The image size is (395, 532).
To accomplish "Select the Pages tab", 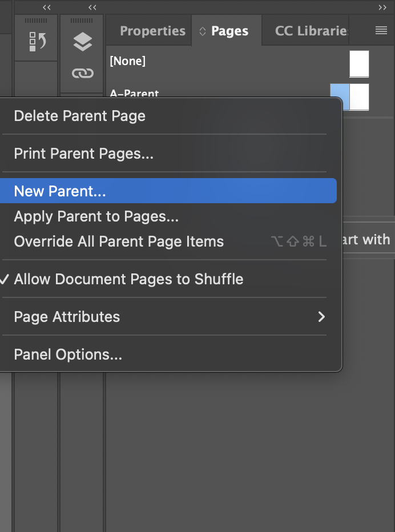I will (229, 31).
